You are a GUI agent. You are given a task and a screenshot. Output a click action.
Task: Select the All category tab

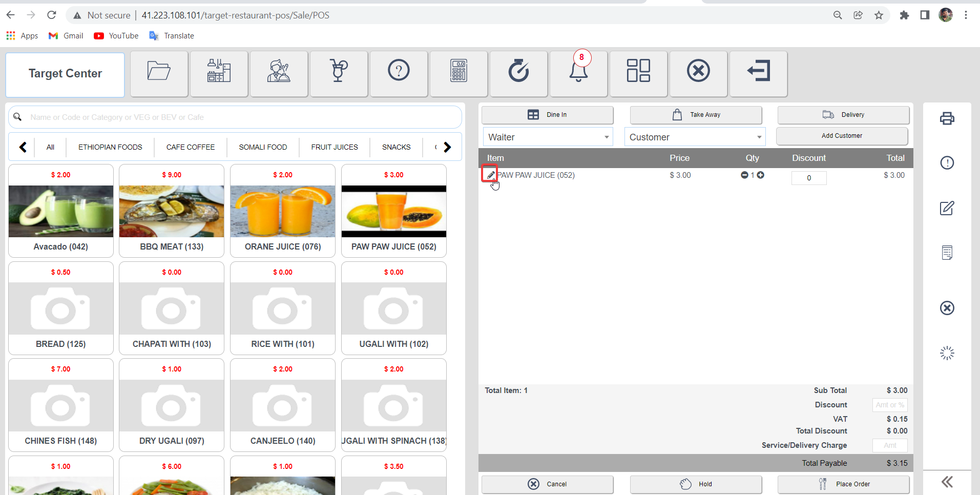[x=50, y=147]
